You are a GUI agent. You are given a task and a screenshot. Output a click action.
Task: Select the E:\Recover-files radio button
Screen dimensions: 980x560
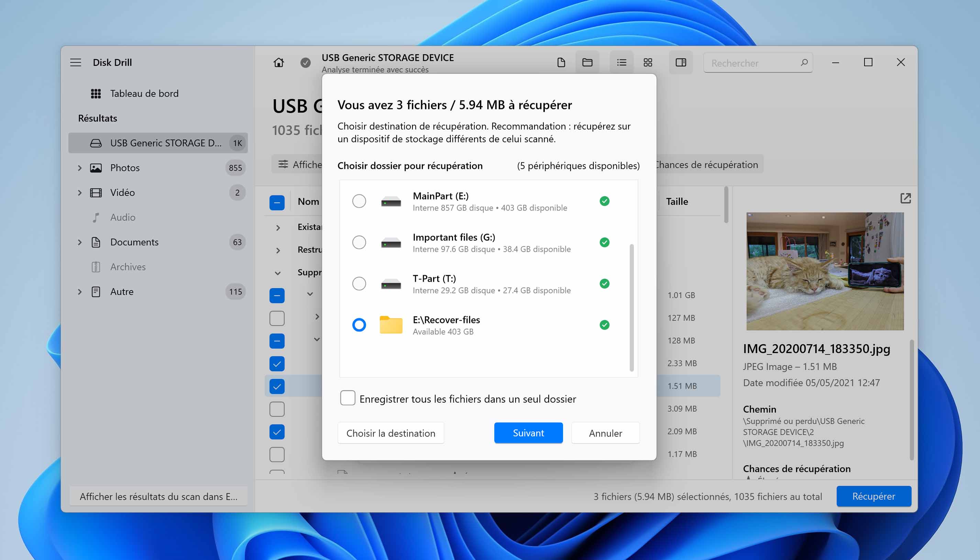pos(358,324)
